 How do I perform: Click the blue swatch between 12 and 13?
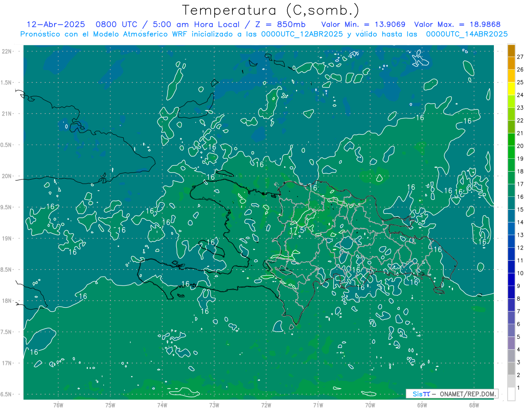pos(511,241)
